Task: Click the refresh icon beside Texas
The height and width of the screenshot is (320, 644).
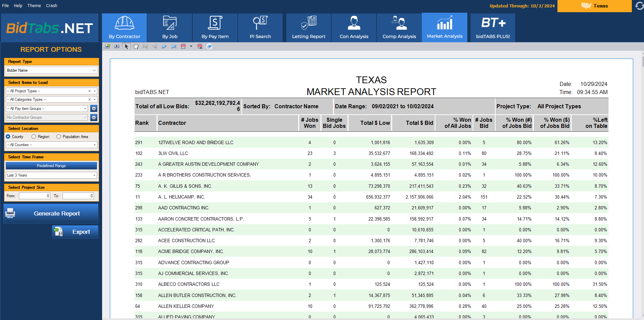Action: [x=639, y=6]
